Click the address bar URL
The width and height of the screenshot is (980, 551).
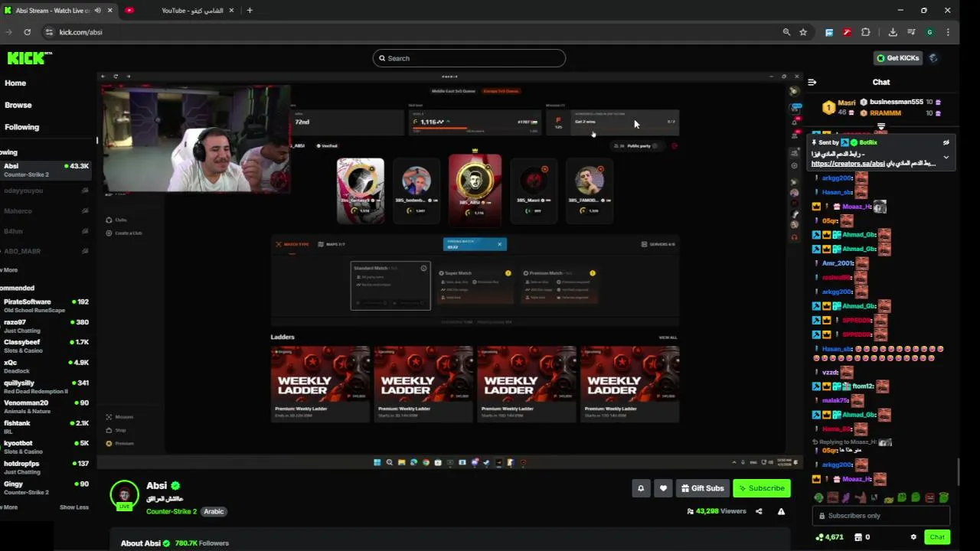pos(80,32)
